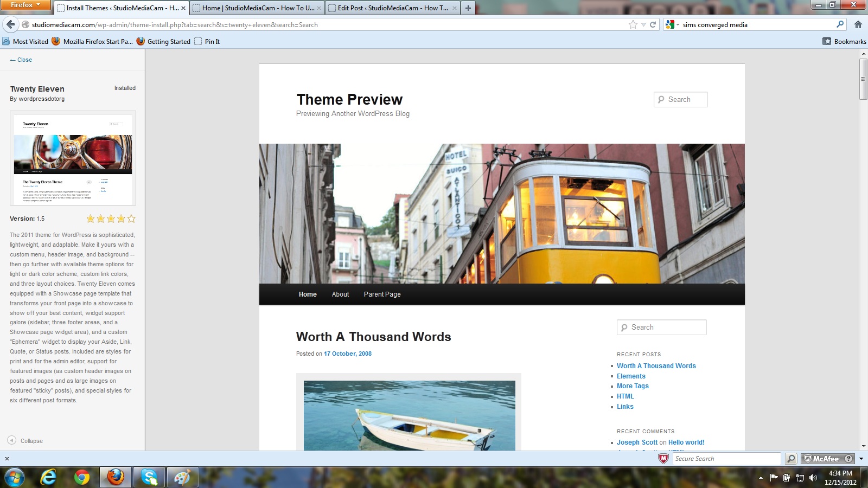The width and height of the screenshot is (868, 488).
Task: Click the page scrollbar down arrow
Action: coord(863,446)
